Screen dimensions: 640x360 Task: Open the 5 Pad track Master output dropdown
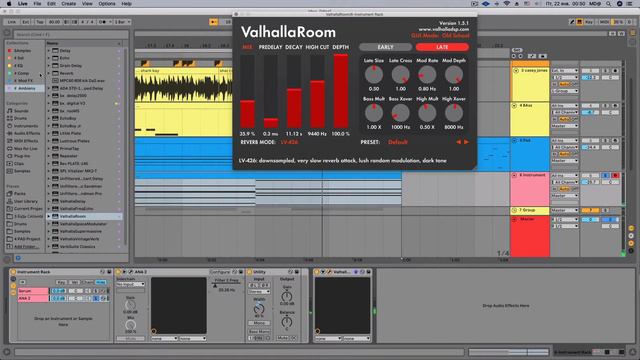pos(565,161)
